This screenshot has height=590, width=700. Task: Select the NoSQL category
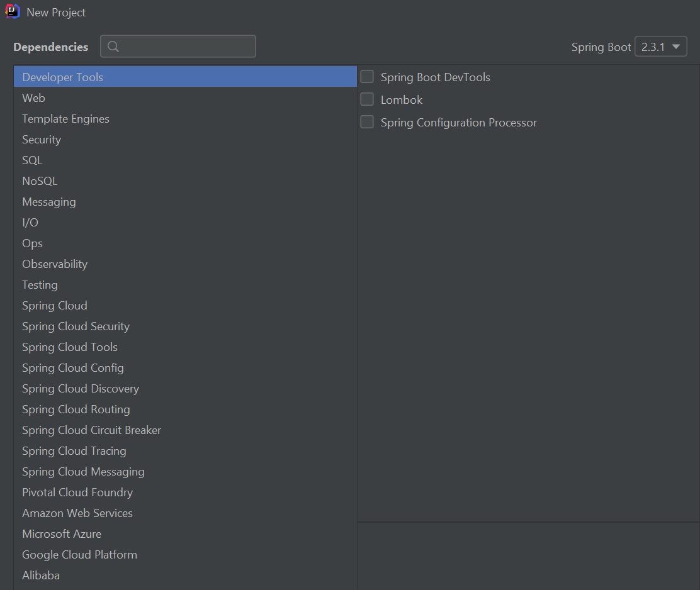[x=185, y=181]
